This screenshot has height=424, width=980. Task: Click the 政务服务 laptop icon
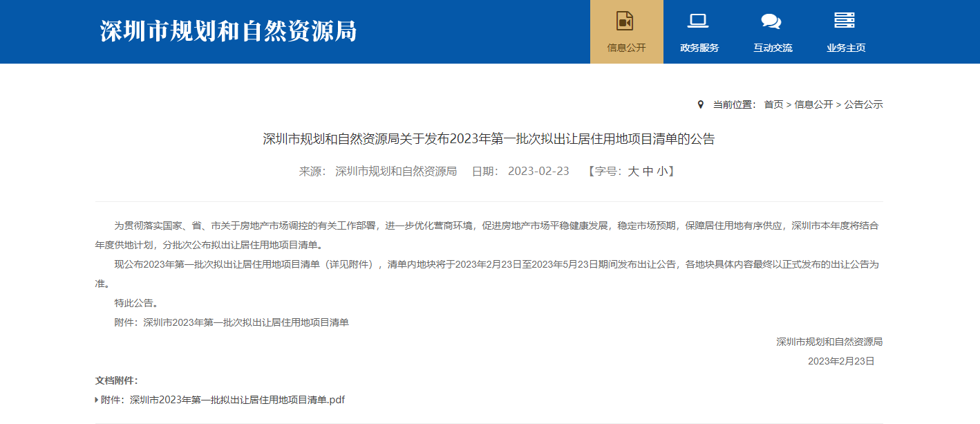tap(698, 21)
